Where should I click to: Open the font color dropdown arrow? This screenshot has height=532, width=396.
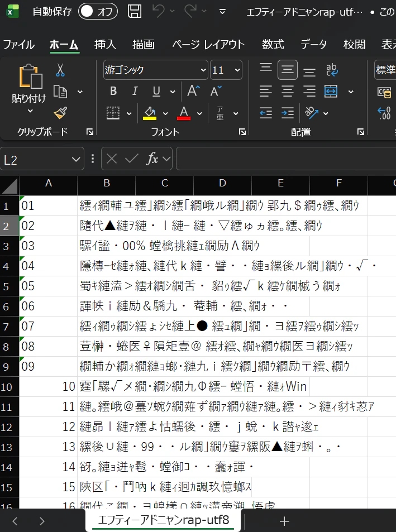pyautogui.click(x=199, y=113)
